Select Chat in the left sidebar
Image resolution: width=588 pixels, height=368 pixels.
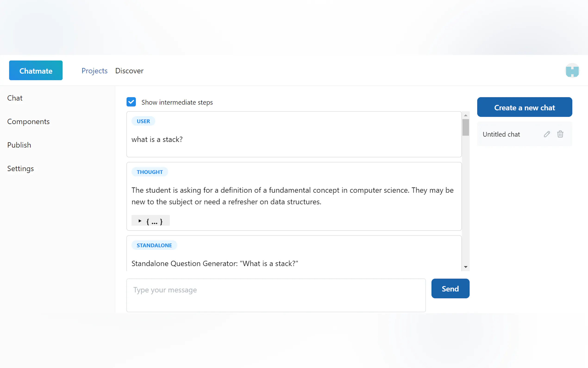pyautogui.click(x=15, y=98)
